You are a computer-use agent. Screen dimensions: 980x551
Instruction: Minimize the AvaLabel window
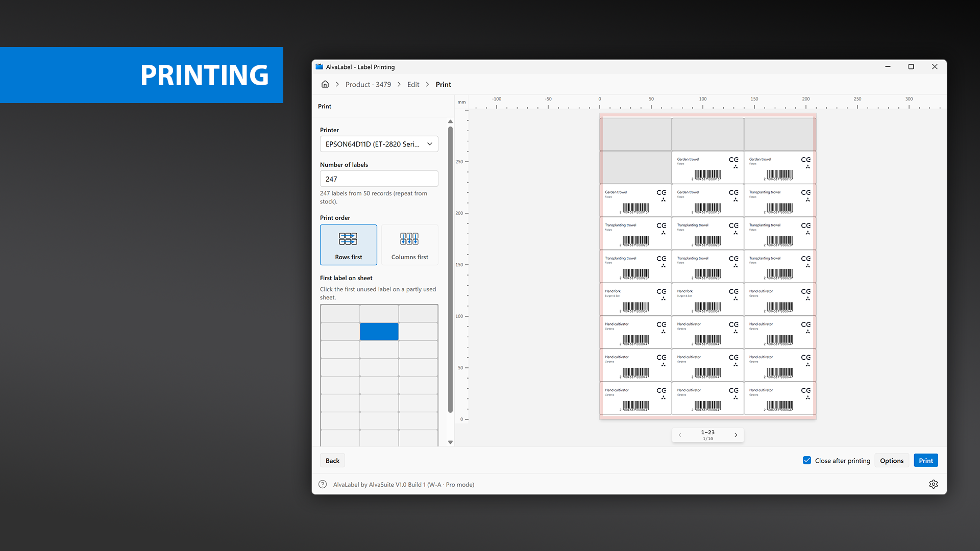888,67
